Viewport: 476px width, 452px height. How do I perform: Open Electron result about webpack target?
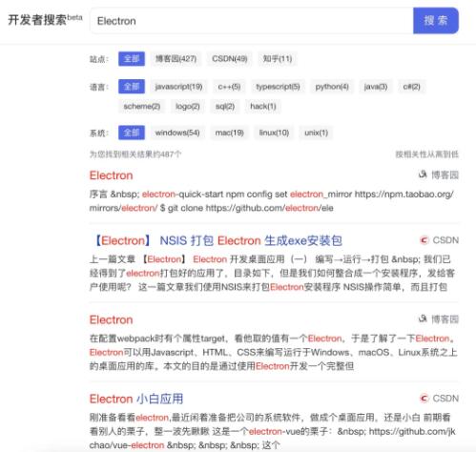pyautogui.click(x=111, y=319)
